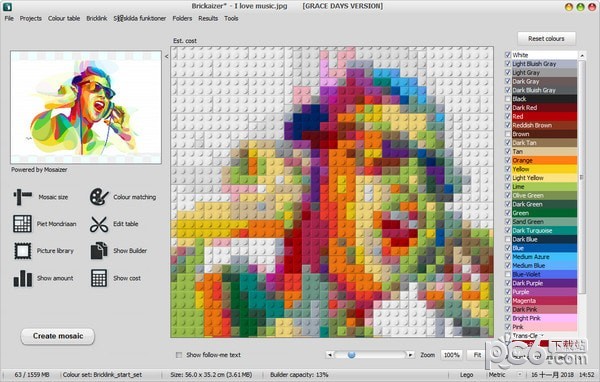
Task: Open the Metric units dropdown
Action: (x=505, y=375)
